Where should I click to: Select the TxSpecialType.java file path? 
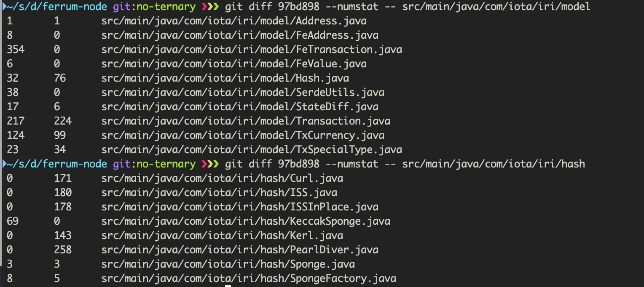point(252,150)
